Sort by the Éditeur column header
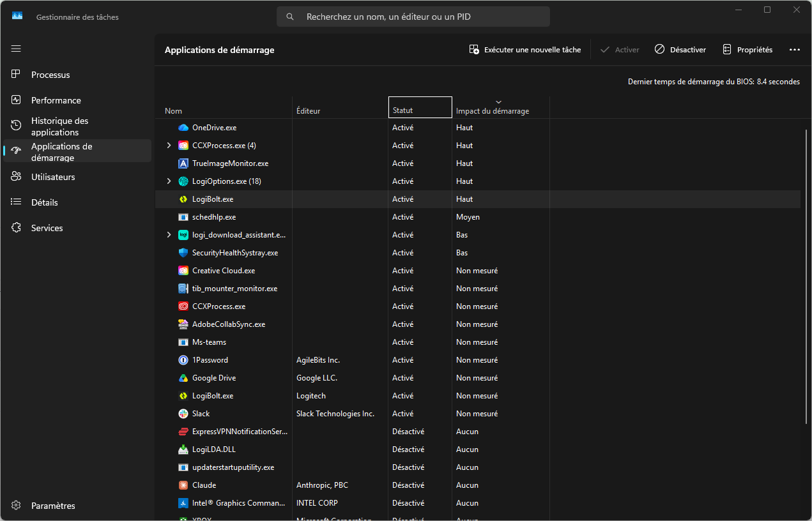Viewport: 812px width, 521px height. 341,107
